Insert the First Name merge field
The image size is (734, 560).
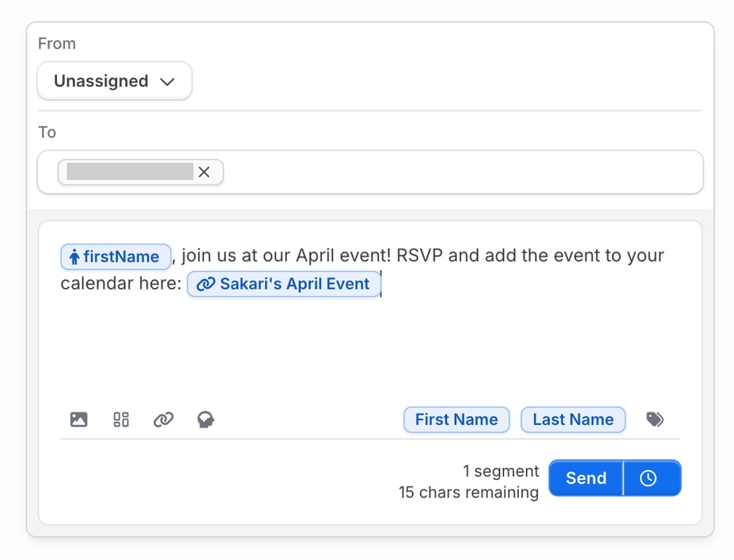(x=456, y=419)
